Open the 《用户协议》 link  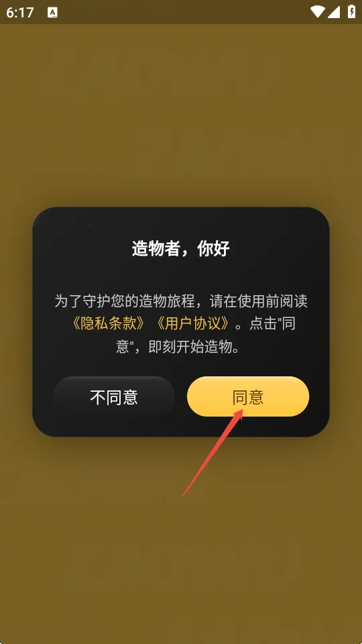tap(192, 325)
